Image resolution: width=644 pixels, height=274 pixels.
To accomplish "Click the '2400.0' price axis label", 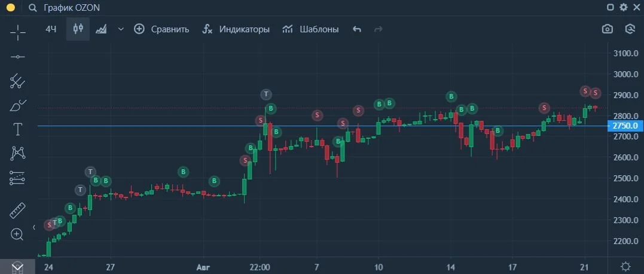I will 625,199.
